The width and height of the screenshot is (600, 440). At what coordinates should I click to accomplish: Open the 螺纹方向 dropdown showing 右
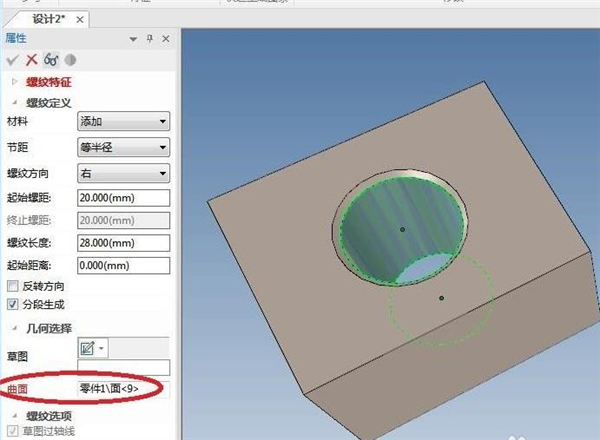point(123,173)
